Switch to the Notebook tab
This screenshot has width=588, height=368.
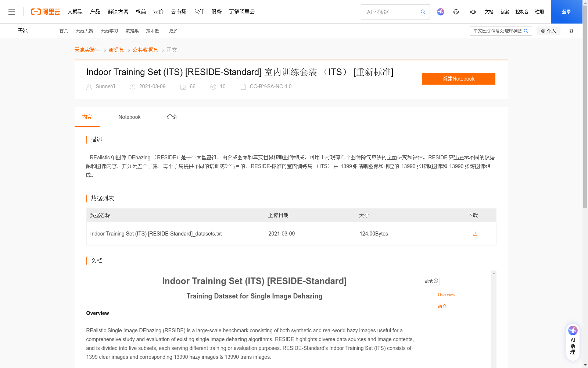129,117
